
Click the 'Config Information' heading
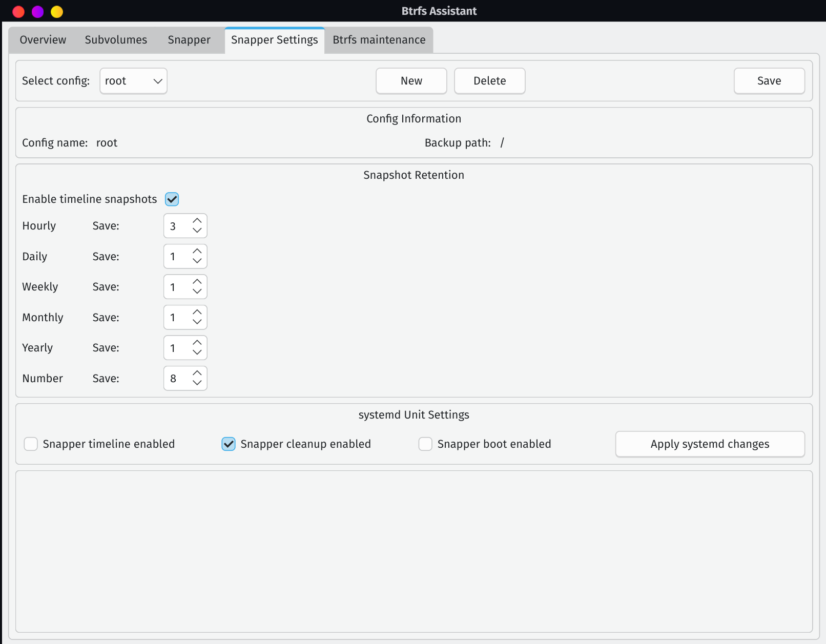(x=414, y=119)
